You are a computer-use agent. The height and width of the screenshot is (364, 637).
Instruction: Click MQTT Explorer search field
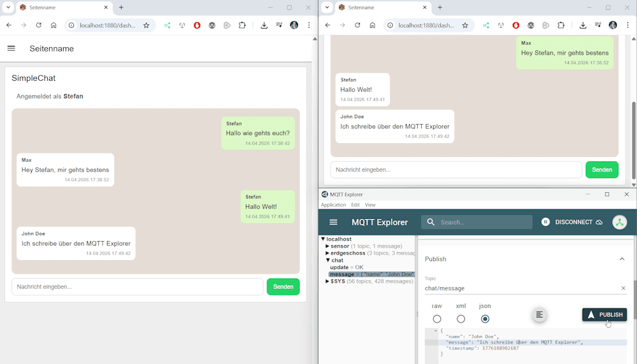point(476,222)
